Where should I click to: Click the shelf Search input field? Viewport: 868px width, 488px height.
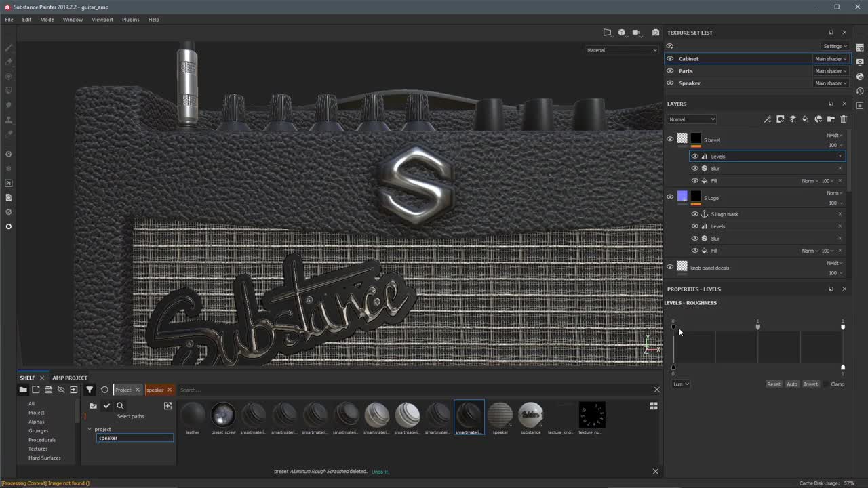coord(414,390)
